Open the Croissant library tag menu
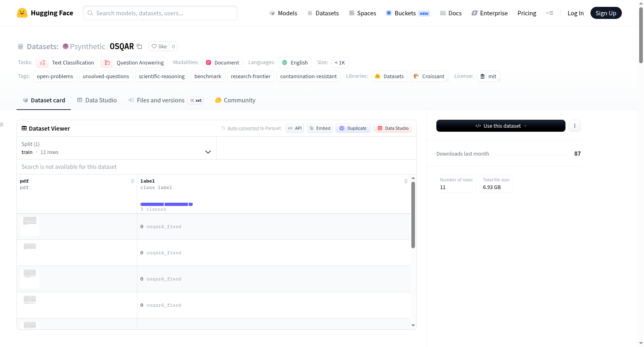Viewport: 644px width, 347px height. pos(429,76)
